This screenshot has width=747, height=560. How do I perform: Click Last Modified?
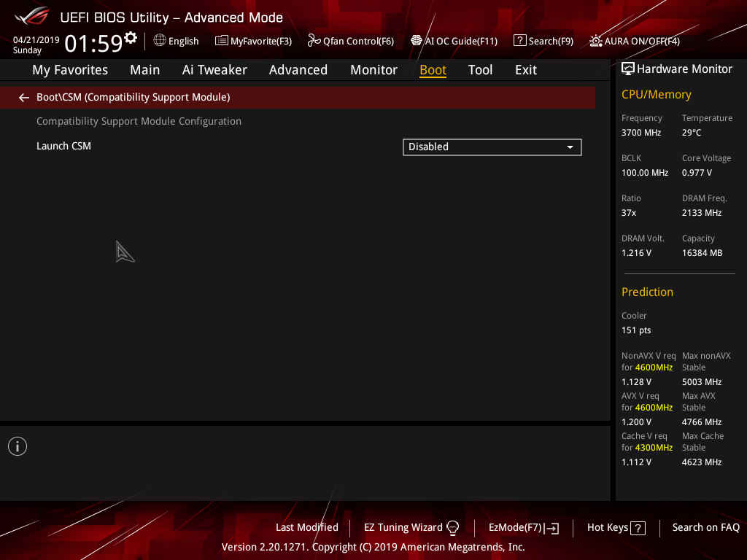(x=307, y=528)
